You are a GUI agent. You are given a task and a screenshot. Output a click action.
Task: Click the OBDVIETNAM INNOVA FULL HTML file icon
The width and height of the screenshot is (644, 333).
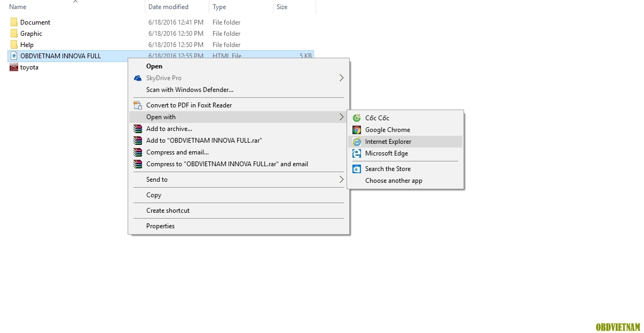pyautogui.click(x=14, y=56)
